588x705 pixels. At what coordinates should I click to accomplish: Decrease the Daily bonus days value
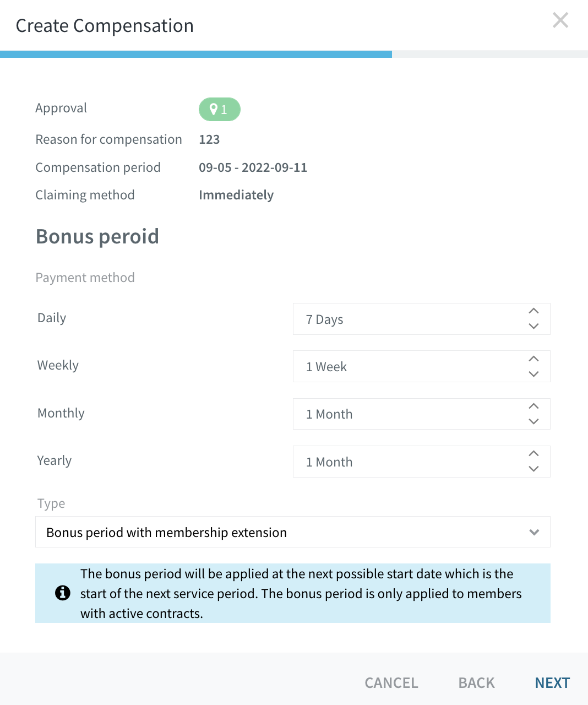pos(533,326)
